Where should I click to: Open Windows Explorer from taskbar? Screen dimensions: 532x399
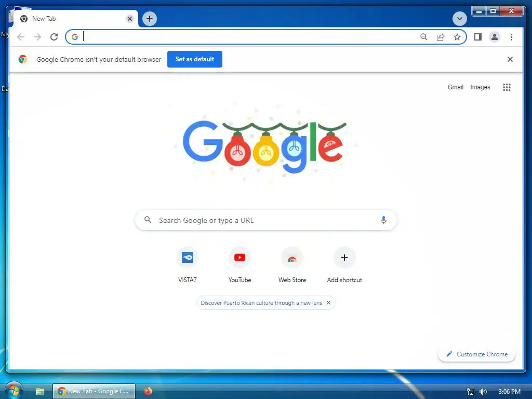click(40, 391)
